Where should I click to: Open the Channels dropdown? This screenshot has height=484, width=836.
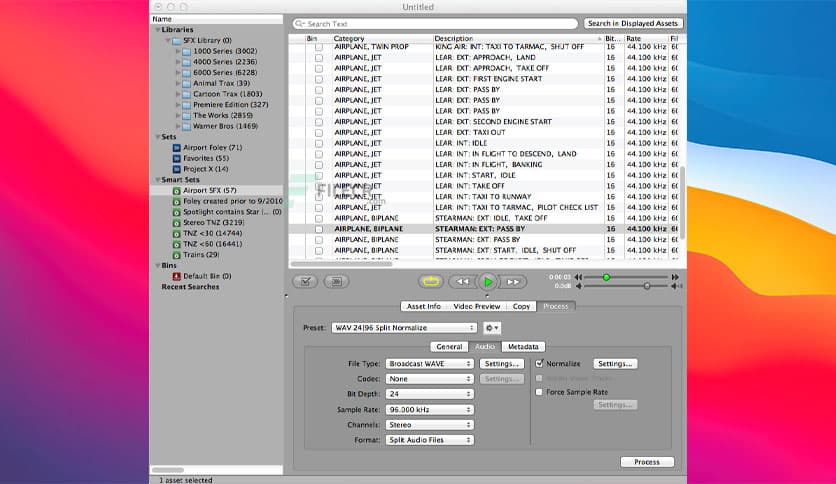(430, 425)
